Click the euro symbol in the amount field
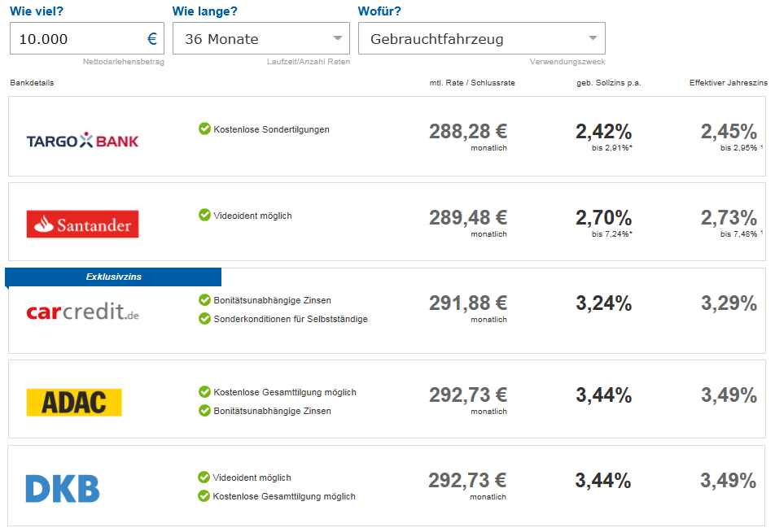This screenshot has width=775, height=532. pos(152,38)
